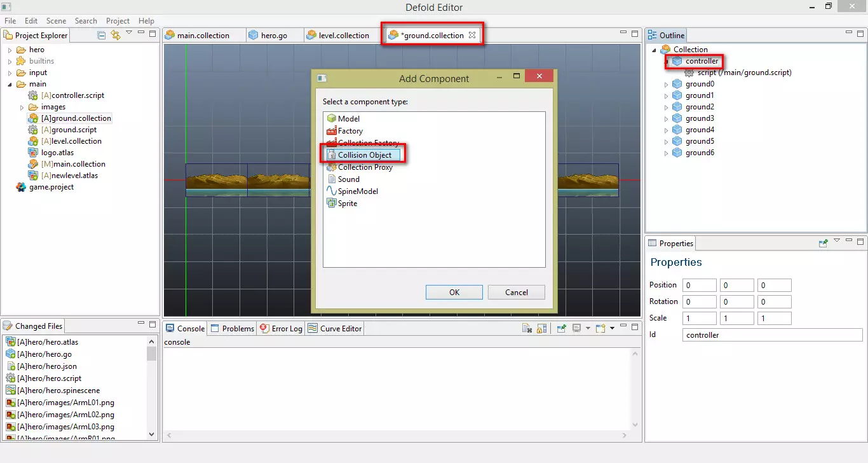Image resolution: width=868 pixels, height=463 pixels.
Task: Click the Id field containing controller
Action: 772,335
